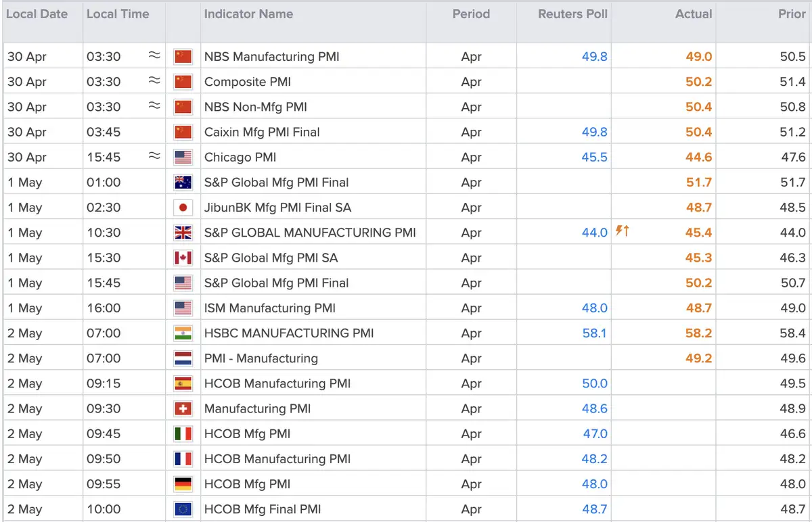Click the 45.4 actual value for UK PMI
Screen dimensions: 812x522
point(699,233)
